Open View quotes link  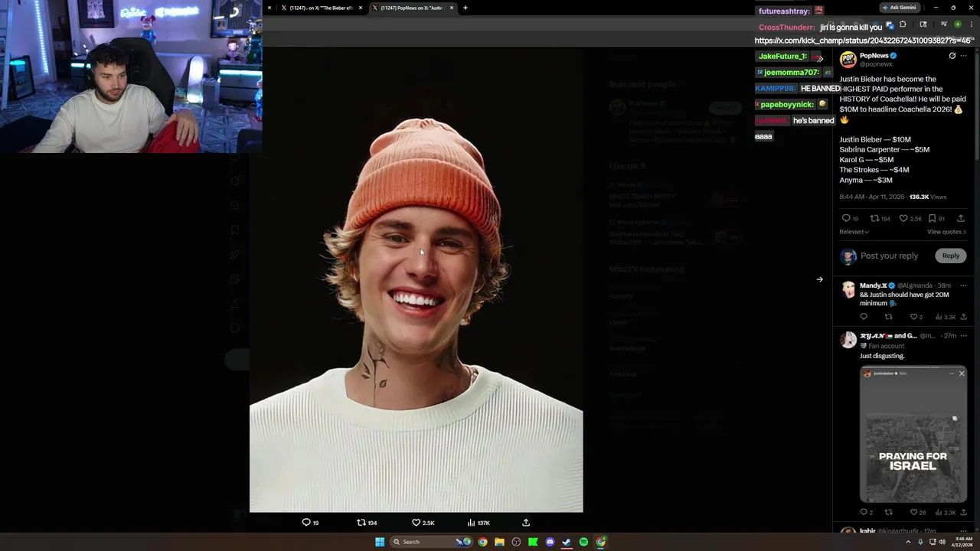tap(946, 232)
